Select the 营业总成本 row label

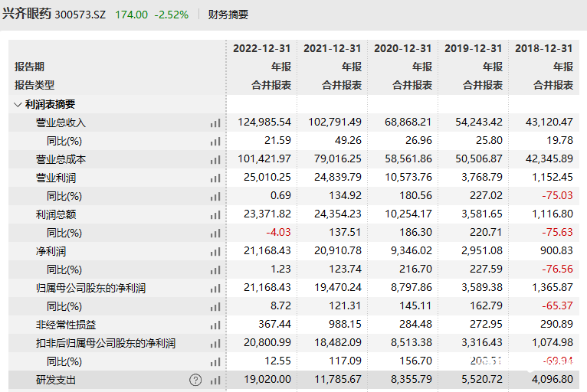pos(61,159)
